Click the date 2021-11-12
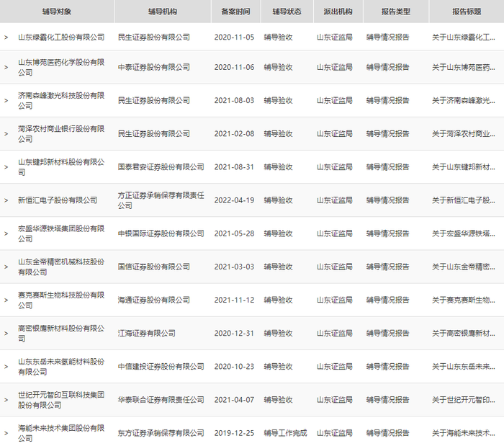This screenshot has height=446, width=504. [x=234, y=300]
